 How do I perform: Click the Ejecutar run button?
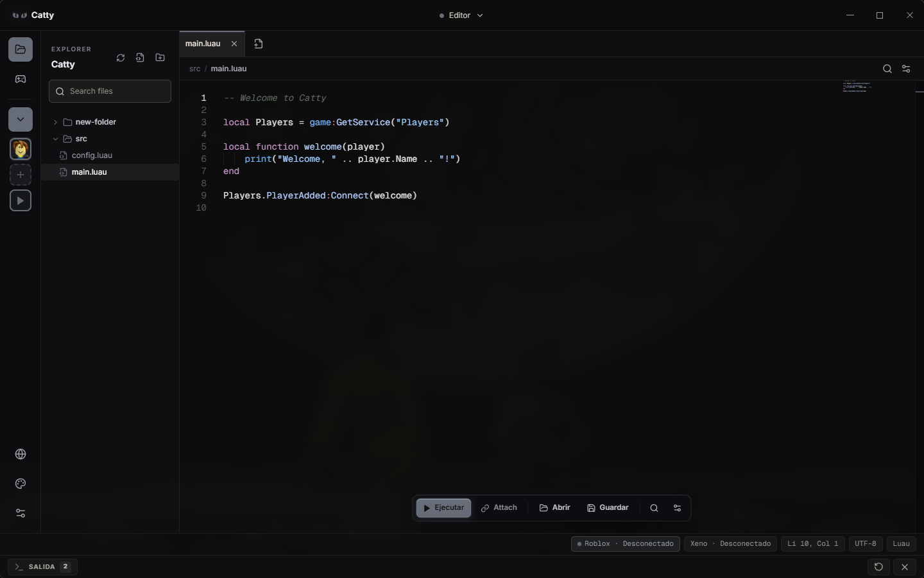tap(443, 508)
